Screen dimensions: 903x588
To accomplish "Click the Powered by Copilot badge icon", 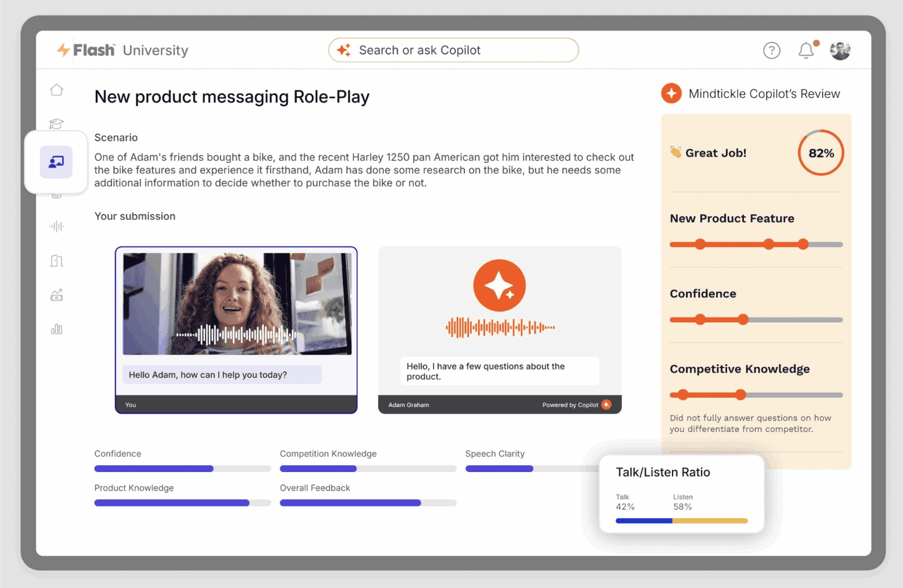I will [x=606, y=405].
